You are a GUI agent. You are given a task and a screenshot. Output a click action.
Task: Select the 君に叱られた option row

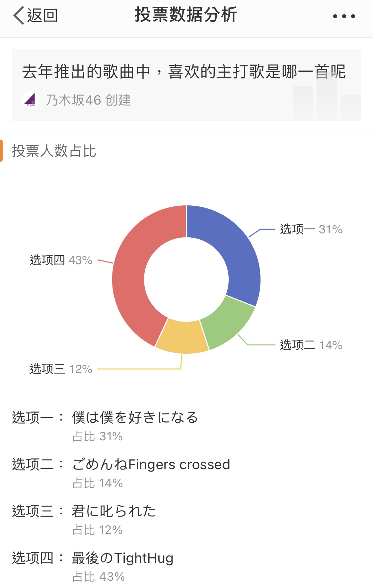point(186,520)
